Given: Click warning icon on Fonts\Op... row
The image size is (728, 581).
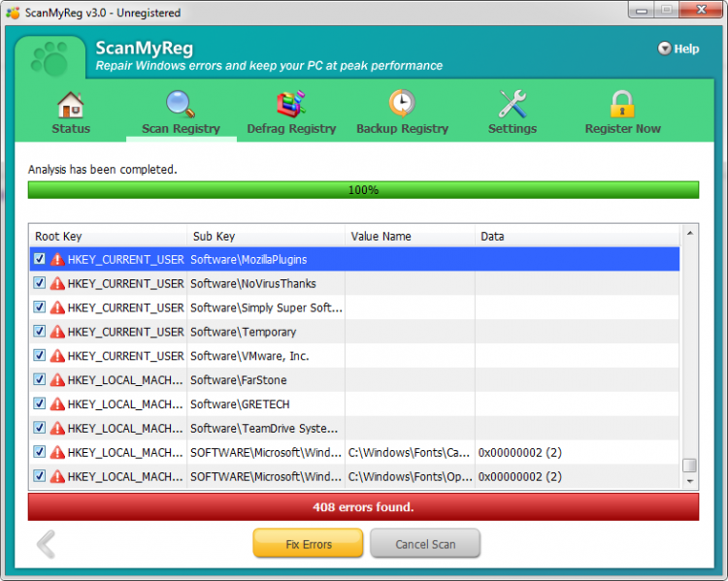Looking at the screenshot, I should [57, 476].
